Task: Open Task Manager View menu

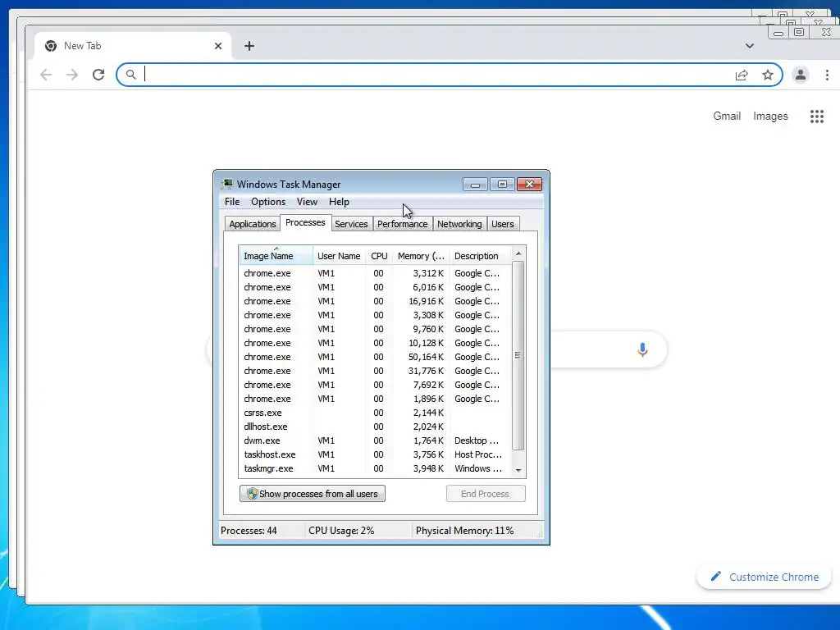Action: tap(307, 202)
